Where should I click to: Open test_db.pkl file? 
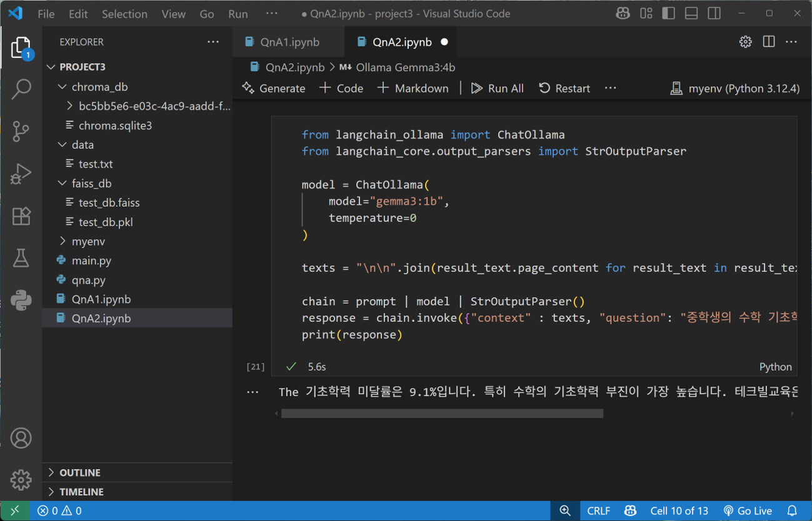(138, 222)
